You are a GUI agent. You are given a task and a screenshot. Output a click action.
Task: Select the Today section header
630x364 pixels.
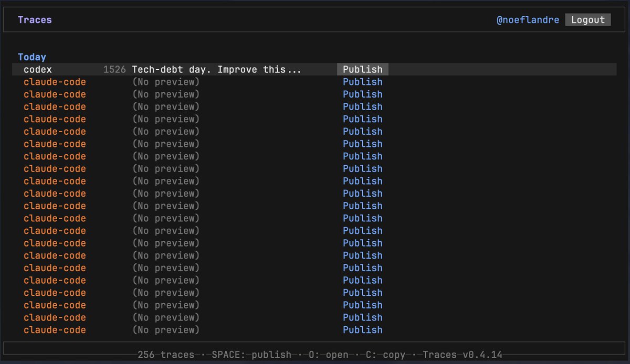tap(32, 57)
